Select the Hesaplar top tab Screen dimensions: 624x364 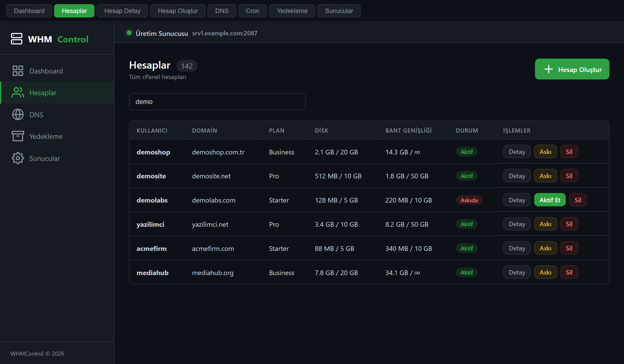[74, 11]
